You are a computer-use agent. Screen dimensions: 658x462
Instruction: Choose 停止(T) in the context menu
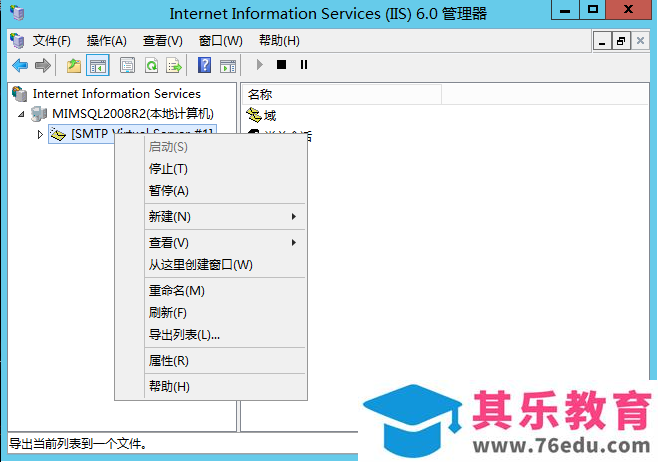pyautogui.click(x=225, y=169)
